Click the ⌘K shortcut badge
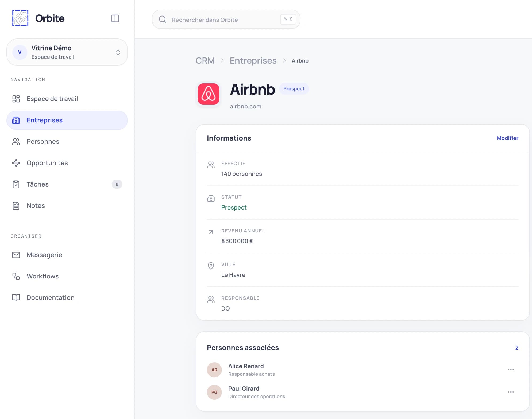Image resolution: width=532 pixels, height=419 pixels. [x=288, y=19]
